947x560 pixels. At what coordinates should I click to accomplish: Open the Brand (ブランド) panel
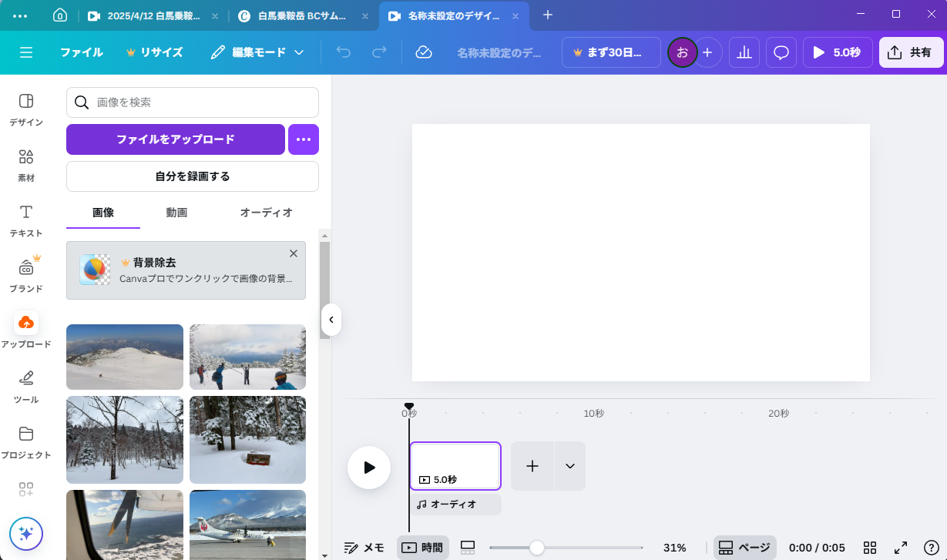[x=26, y=274]
